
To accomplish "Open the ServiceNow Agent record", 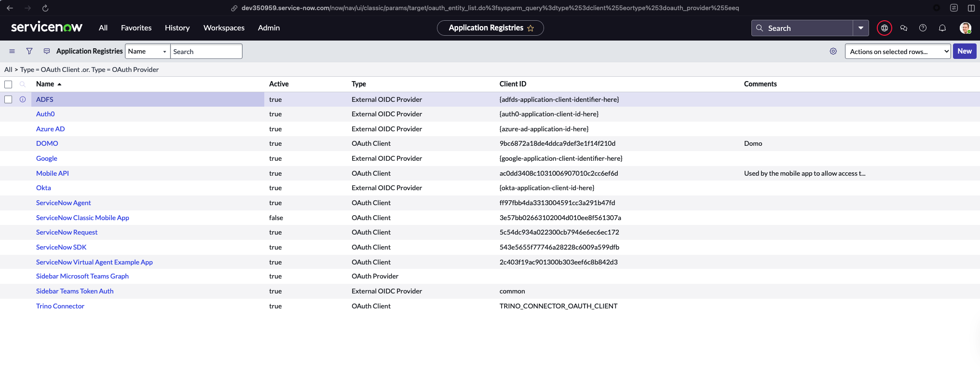I will point(63,203).
